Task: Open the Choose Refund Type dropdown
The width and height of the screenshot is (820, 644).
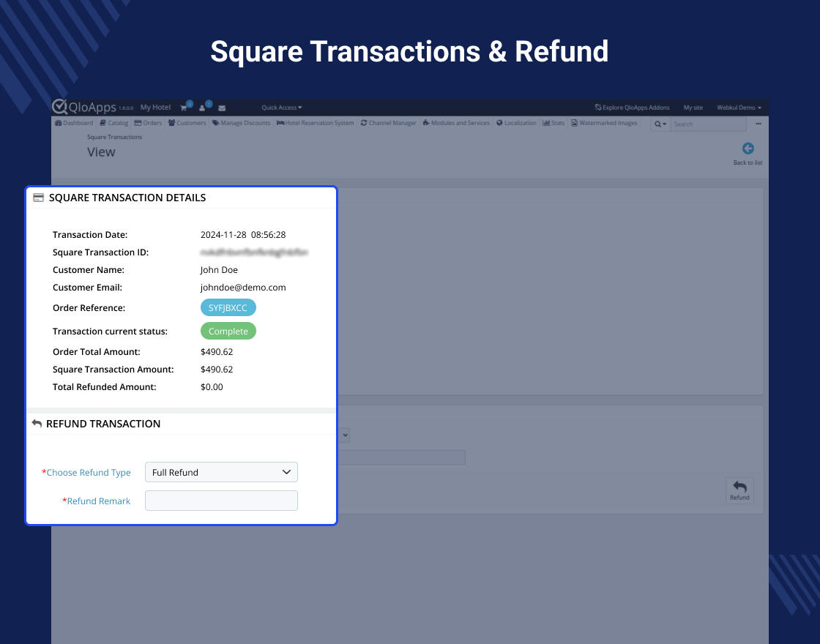Action: point(221,472)
